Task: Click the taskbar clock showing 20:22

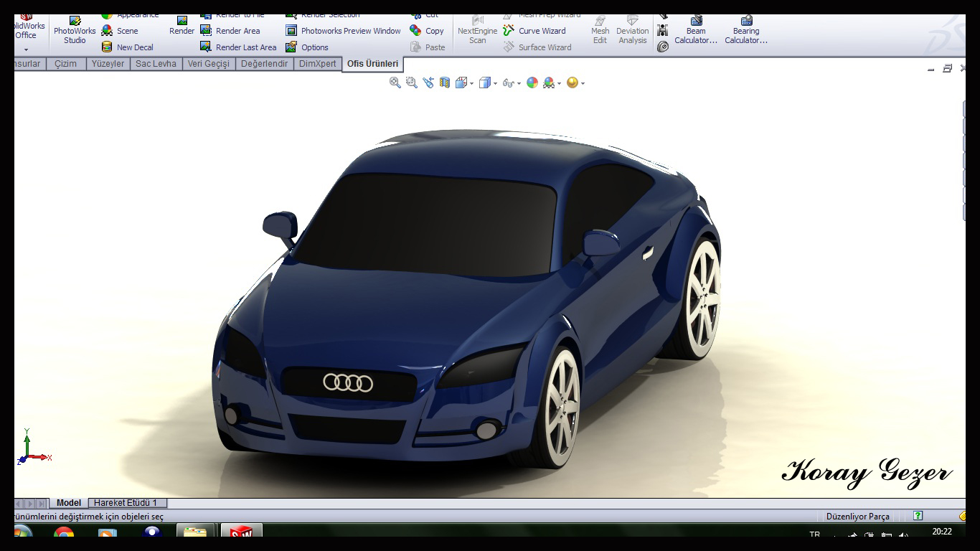Action: (942, 532)
